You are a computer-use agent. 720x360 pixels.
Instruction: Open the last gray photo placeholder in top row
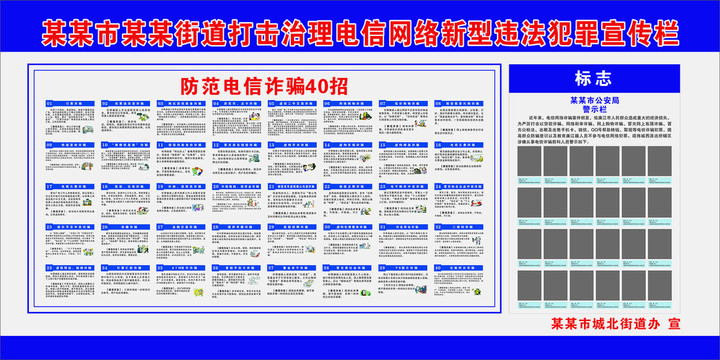[659, 161]
